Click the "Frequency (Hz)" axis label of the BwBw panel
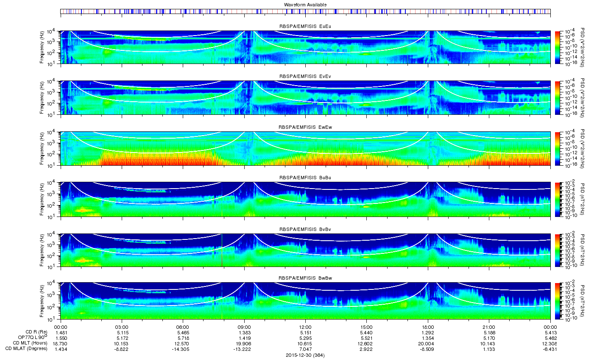This screenshot has height=364, width=597. [x=42, y=301]
